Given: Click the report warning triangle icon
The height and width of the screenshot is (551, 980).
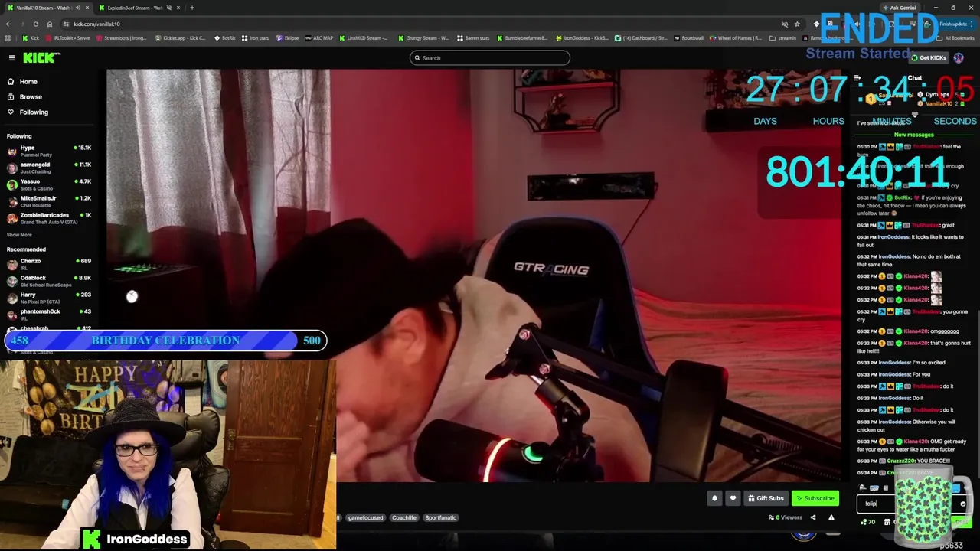Looking at the screenshot, I should (x=831, y=517).
